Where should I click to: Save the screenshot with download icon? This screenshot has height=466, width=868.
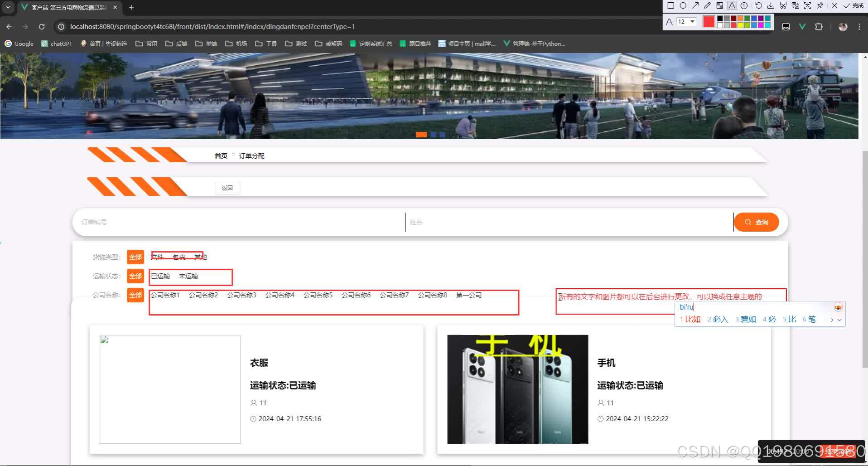tap(771, 5)
